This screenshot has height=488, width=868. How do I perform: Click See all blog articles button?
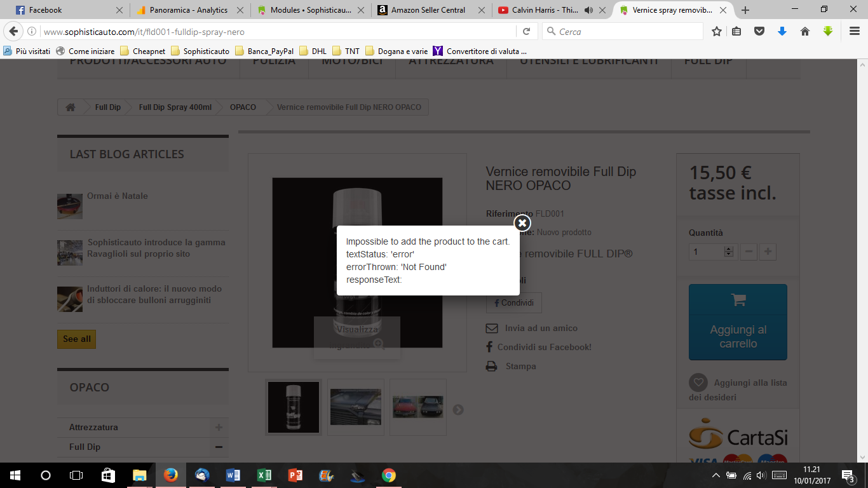[76, 339]
